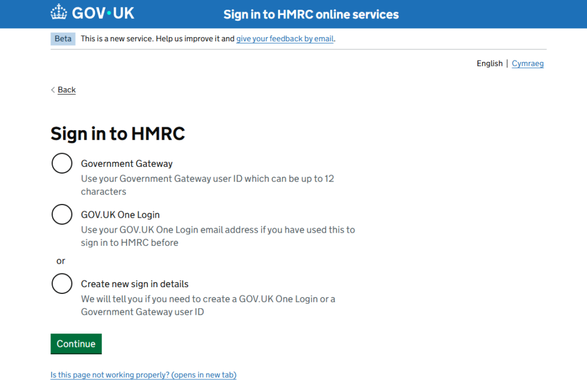This screenshot has width=587, height=392.
Task: Select the English language option
Action: pos(489,64)
